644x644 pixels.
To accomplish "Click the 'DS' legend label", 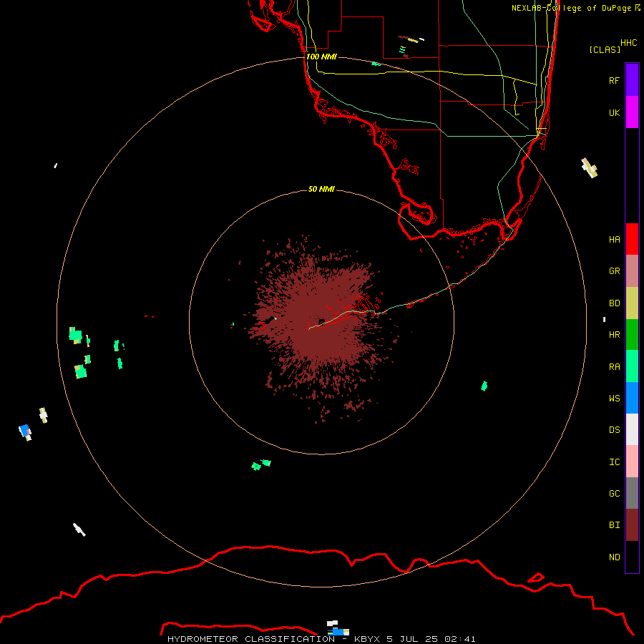I will [x=615, y=429].
